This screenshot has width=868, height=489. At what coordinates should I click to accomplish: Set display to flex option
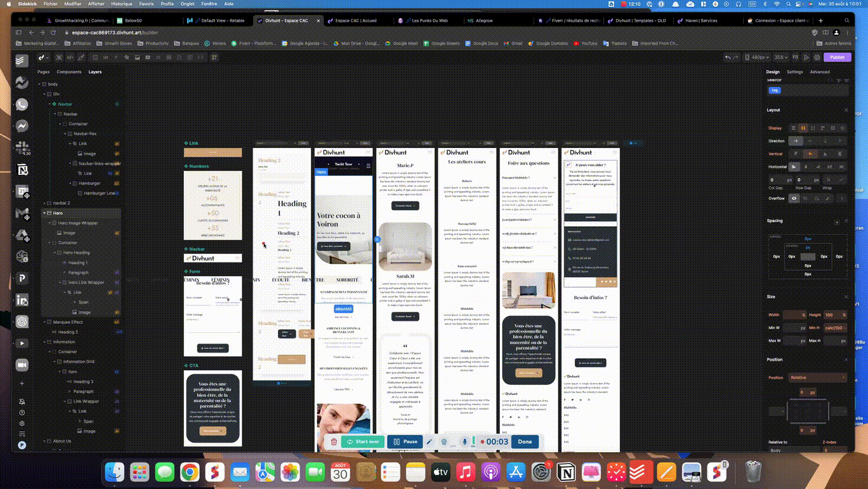tap(803, 128)
